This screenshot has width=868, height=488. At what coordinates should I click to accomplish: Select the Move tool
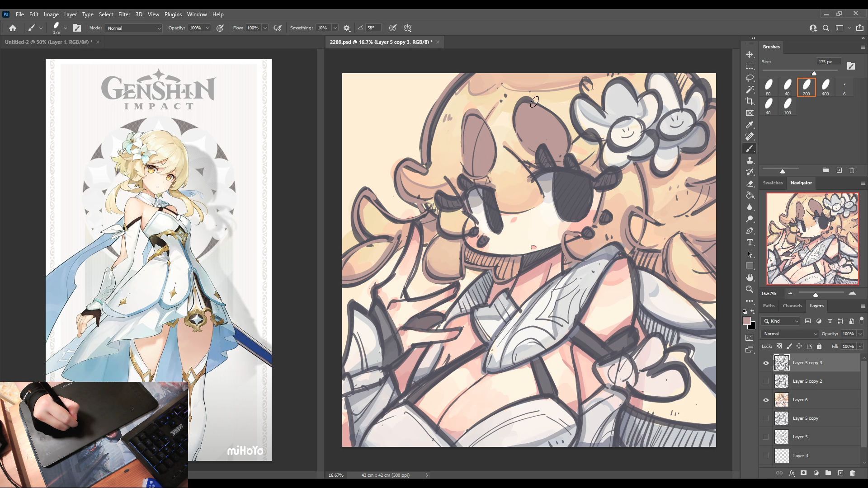(x=750, y=54)
